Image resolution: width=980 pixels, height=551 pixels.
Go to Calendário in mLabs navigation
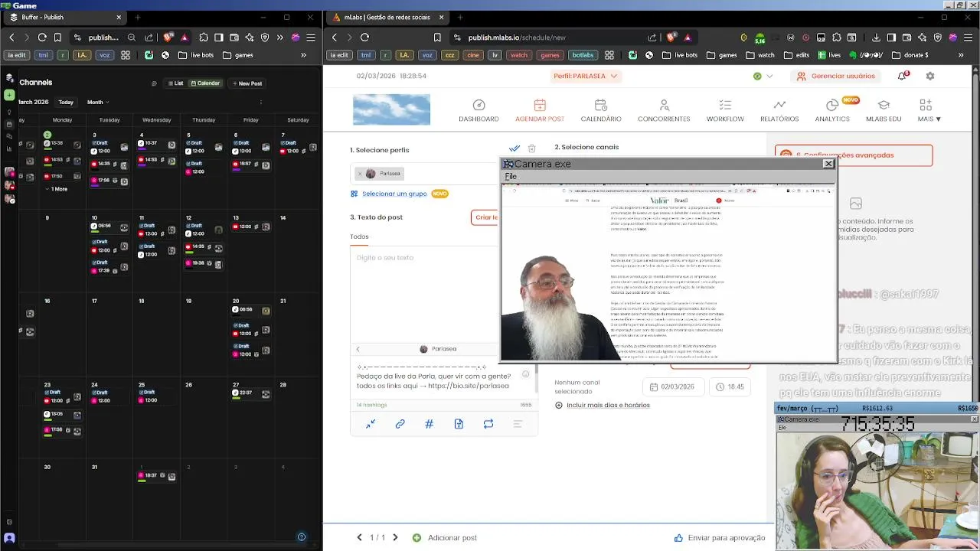pos(601,111)
